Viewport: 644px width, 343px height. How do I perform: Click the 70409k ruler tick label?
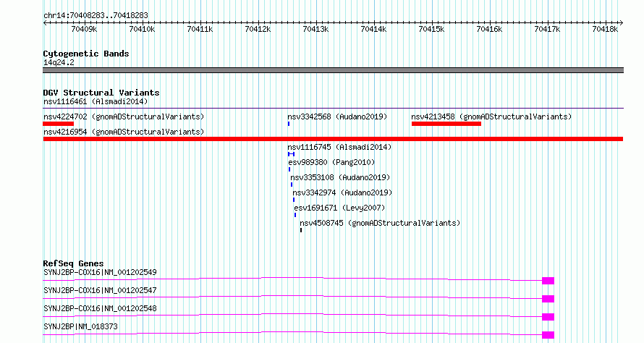click(84, 29)
